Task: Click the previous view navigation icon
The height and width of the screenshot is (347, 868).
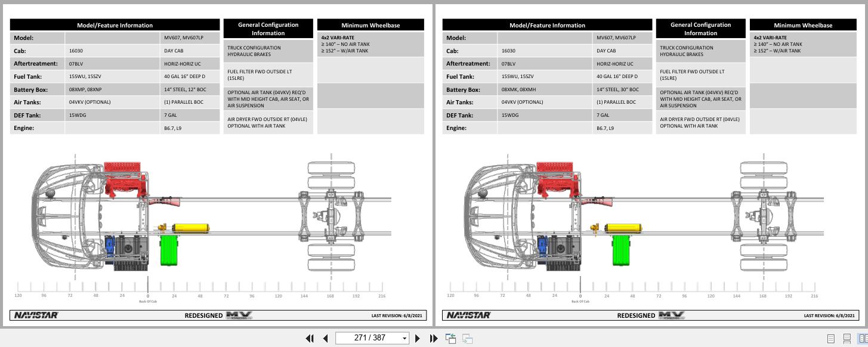Action: click(x=451, y=339)
